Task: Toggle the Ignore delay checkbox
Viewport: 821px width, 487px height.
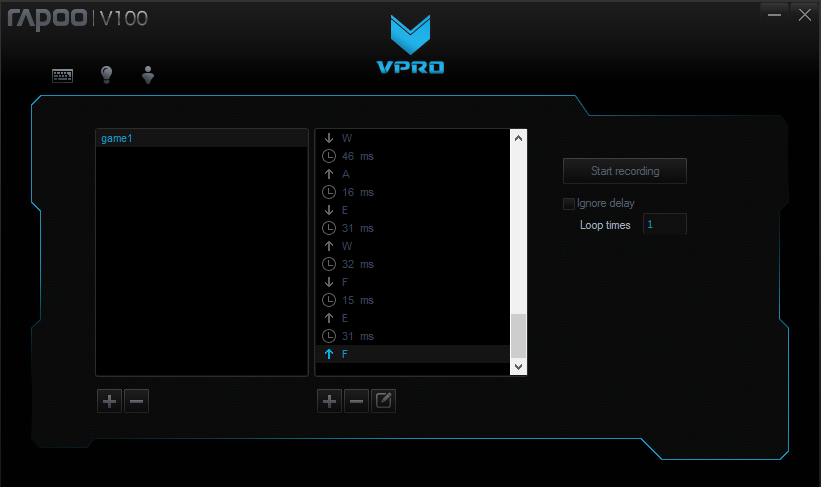Action: click(569, 203)
